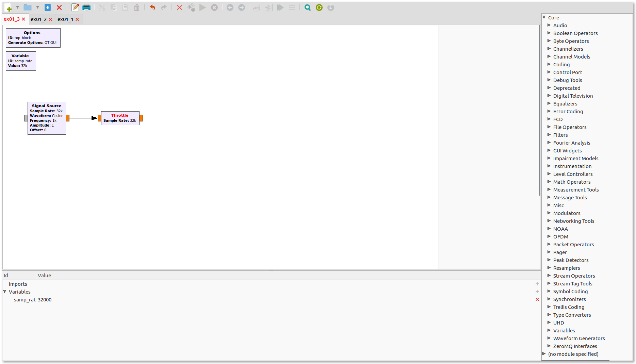The width and height of the screenshot is (636, 364).
Task: Click the Paste icon
Action: tap(125, 7)
